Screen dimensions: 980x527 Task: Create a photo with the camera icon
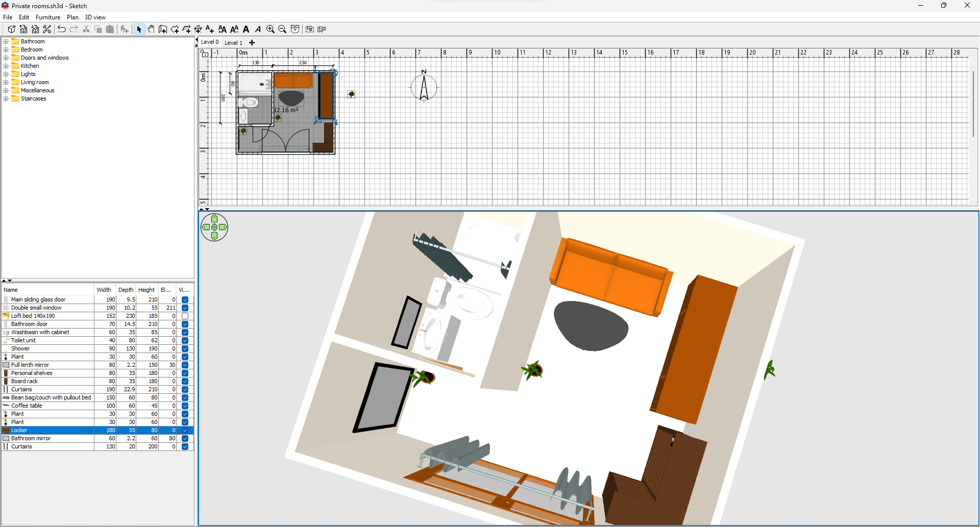[x=309, y=29]
